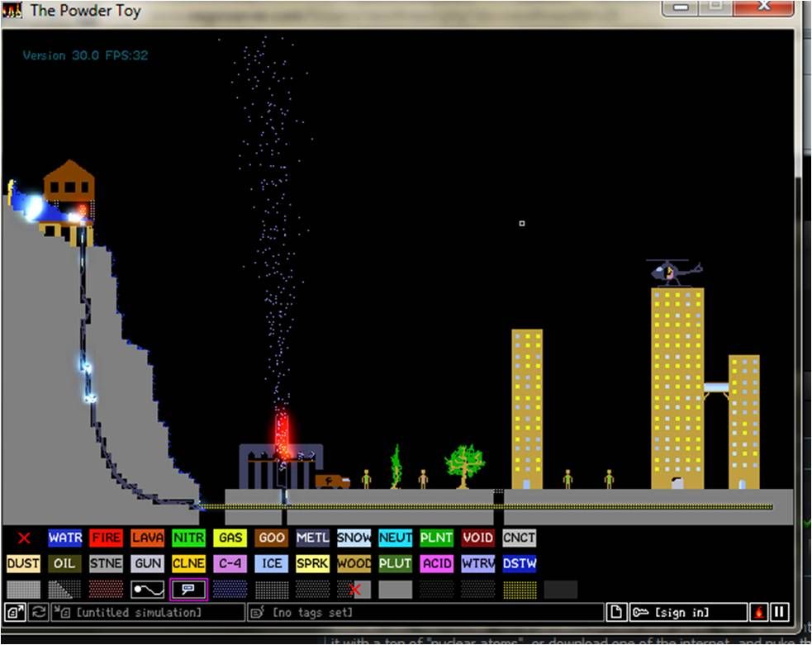812x645 pixels.
Task: Choose the CNCT concrete element
Action: (x=520, y=538)
